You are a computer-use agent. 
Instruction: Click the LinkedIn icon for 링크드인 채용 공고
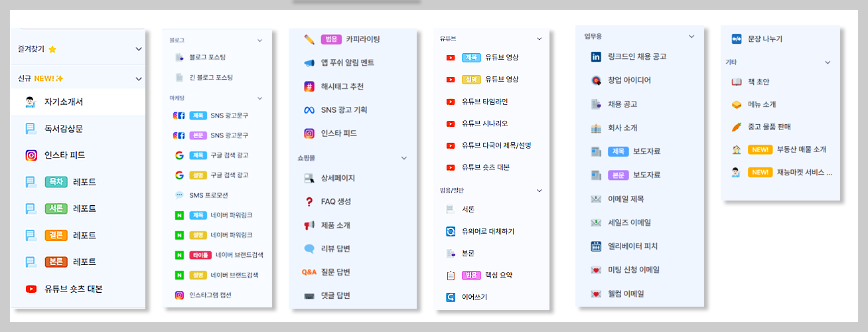click(595, 57)
